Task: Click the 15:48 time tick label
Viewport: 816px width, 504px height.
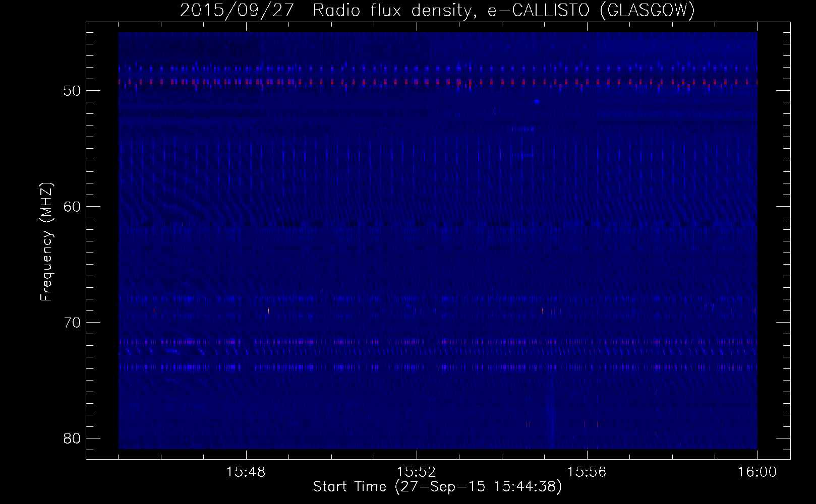Action: pyautogui.click(x=246, y=472)
